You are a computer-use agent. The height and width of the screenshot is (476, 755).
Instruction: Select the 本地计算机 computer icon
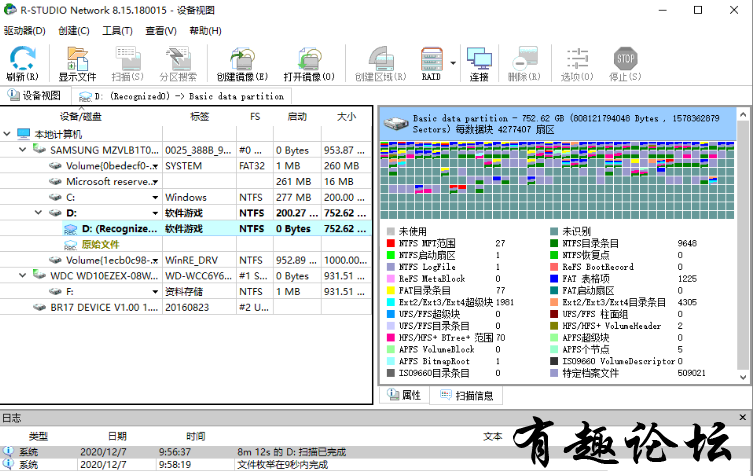click(x=24, y=134)
